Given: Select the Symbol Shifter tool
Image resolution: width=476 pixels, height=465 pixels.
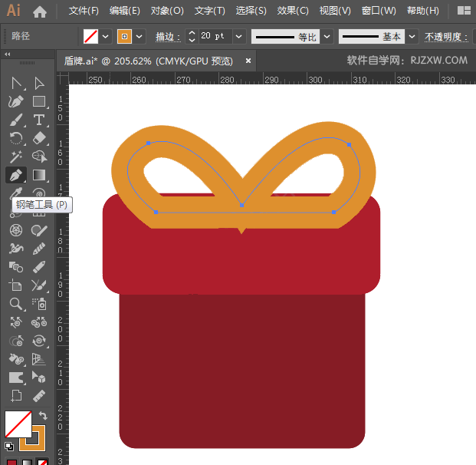Looking at the screenshot, I should click(16, 322).
